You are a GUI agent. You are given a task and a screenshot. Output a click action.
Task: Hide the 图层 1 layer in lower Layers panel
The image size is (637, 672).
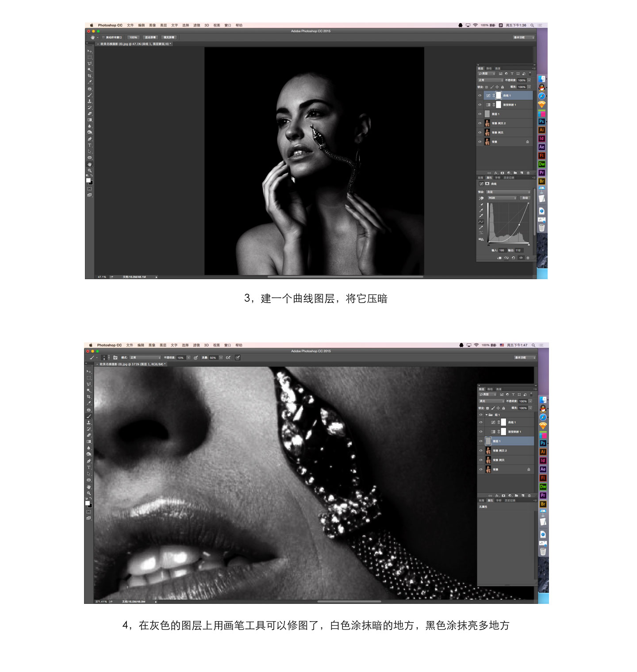click(481, 441)
